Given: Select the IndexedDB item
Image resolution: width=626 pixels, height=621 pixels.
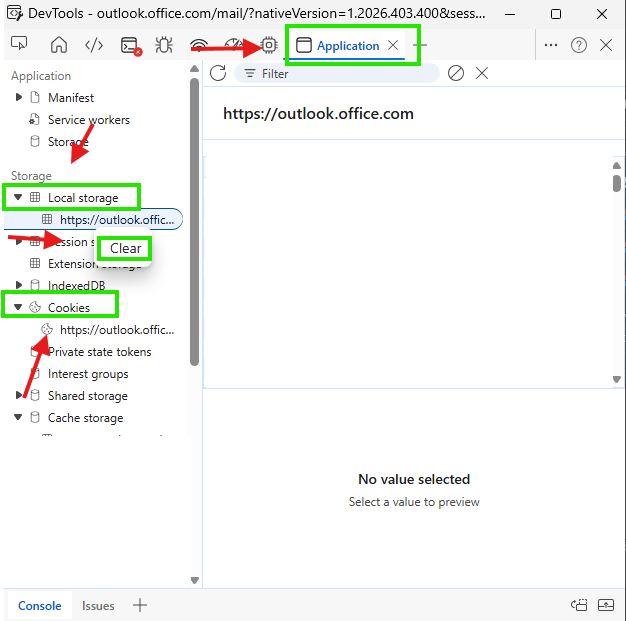Looking at the screenshot, I should point(76,286).
